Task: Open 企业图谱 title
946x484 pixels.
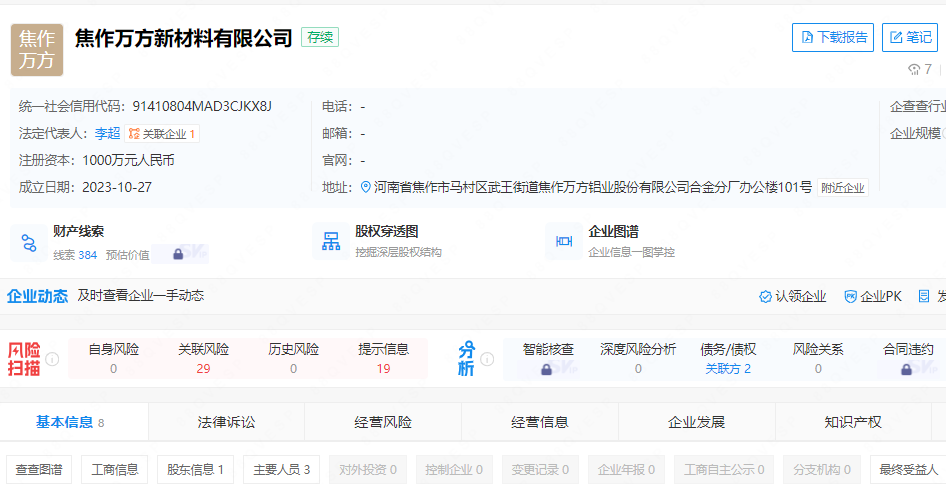Action: (613, 231)
